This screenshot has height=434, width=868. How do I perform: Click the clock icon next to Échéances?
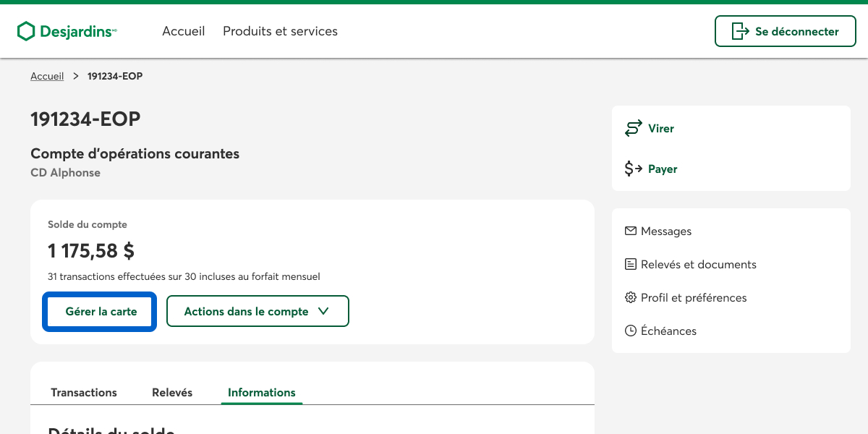click(631, 331)
